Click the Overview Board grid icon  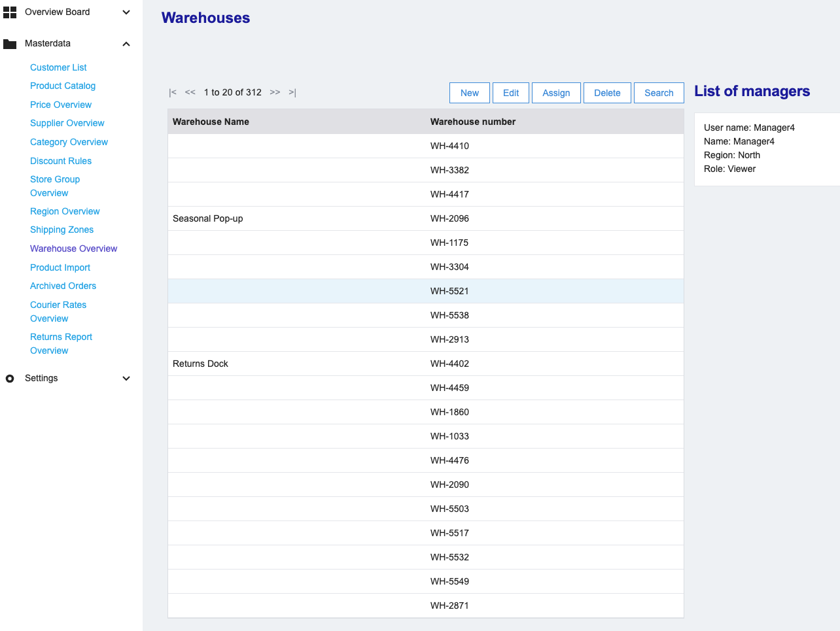[x=10, y=12]
